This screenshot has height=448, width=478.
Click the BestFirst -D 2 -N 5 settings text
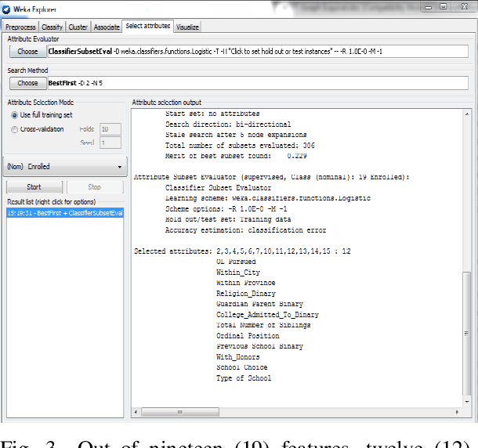(x=76, y=82)
